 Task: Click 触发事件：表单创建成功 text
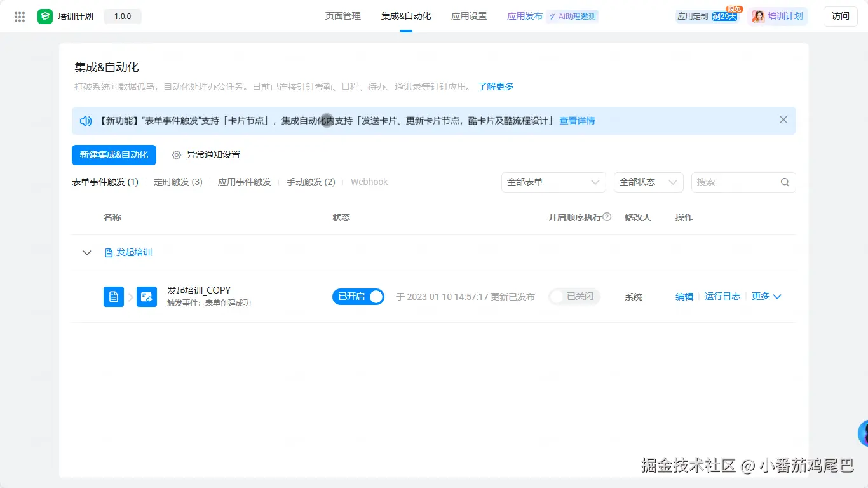click(209, 303)
